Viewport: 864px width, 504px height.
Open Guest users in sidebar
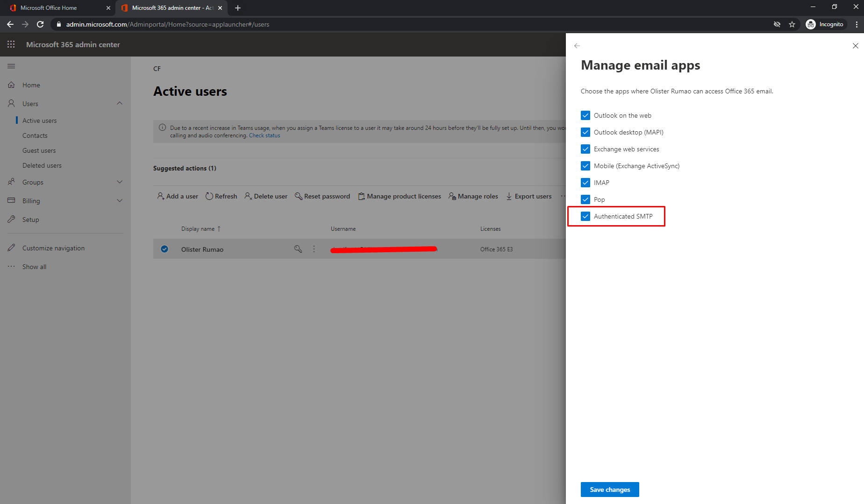click(39, 150)
